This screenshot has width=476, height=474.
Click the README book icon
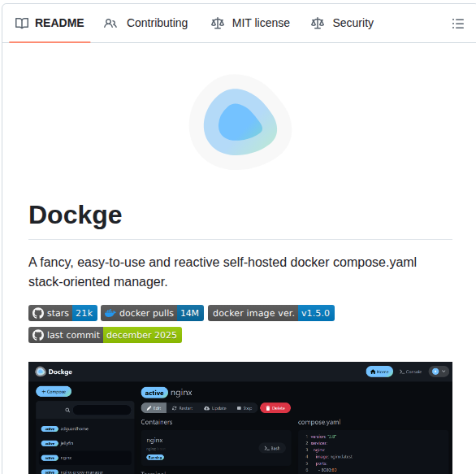[22, 23]
